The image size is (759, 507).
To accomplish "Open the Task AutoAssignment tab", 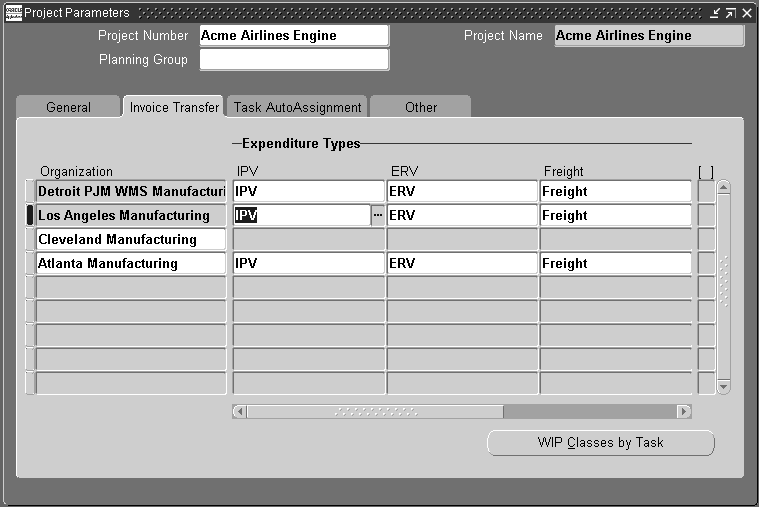I will click(x=297, y=107).
